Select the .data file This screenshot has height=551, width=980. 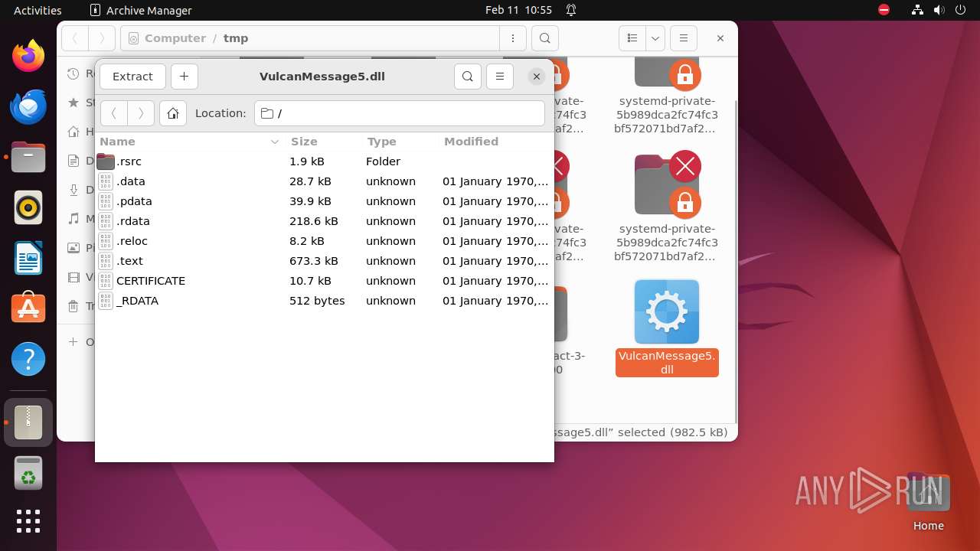point(324,181)
